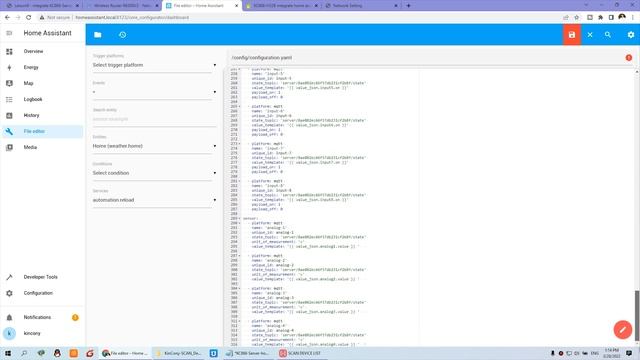The width and height of the screenshot is (640, 360).
Task: Open the Windows Start menu
Action: click(x=8, y=353)
